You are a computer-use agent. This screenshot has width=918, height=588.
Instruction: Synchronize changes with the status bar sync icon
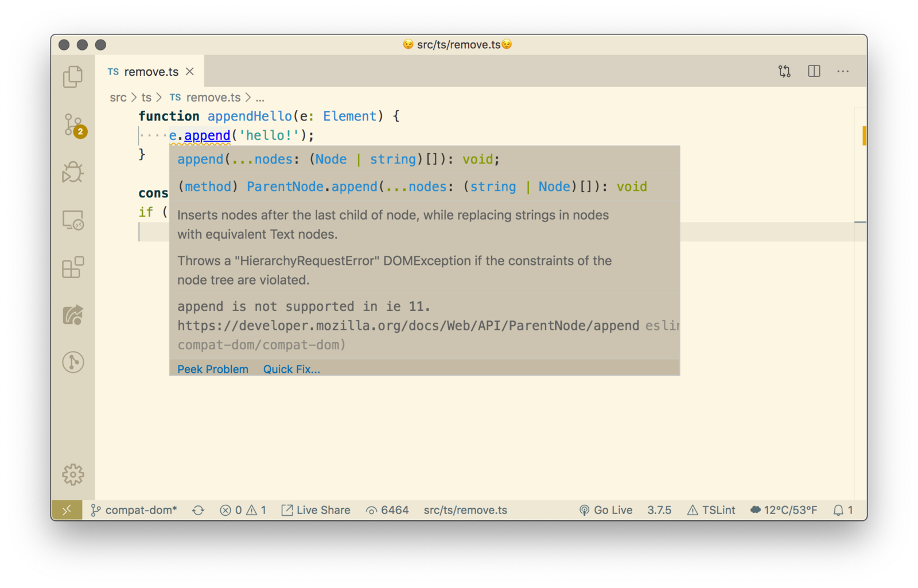tap(198, 510)
